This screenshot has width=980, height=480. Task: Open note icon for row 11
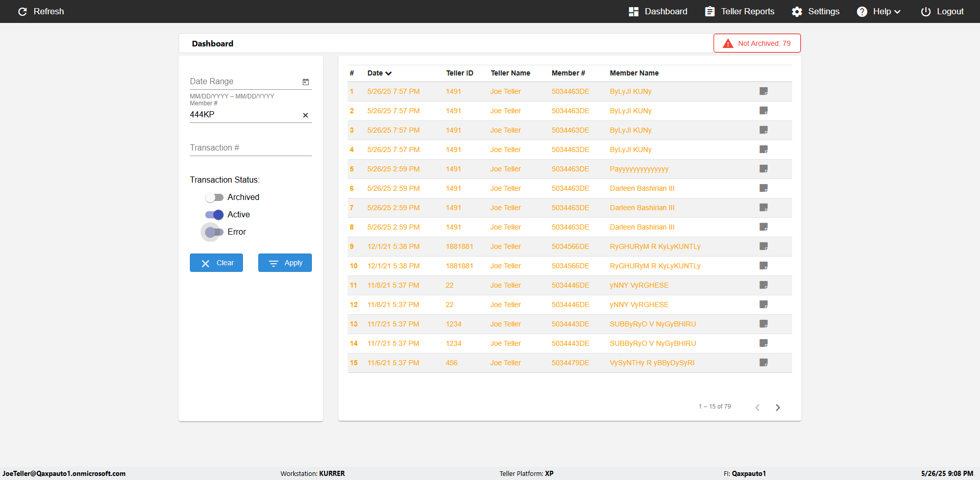(x=764, y=285)
